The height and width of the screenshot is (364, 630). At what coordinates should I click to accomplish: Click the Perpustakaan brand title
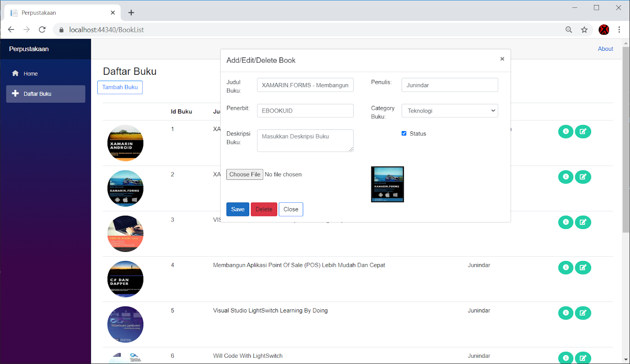[29, 49]
